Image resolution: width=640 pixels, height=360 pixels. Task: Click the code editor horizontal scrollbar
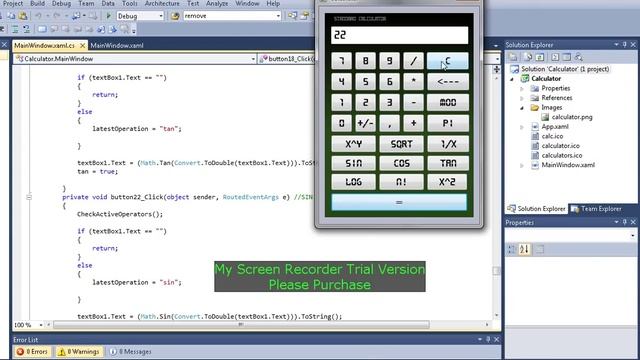pos(241,325)
